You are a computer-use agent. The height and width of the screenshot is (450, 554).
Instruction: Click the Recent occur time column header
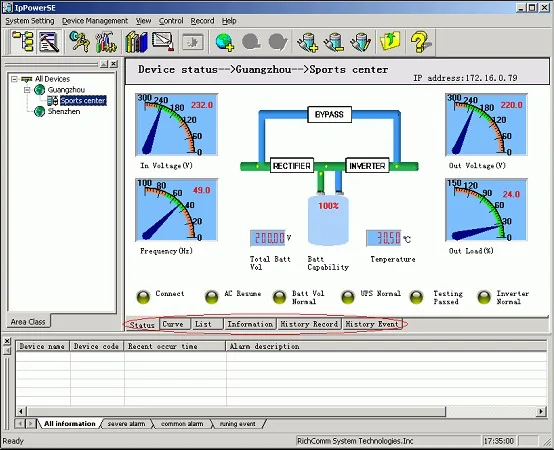(175, 346)
